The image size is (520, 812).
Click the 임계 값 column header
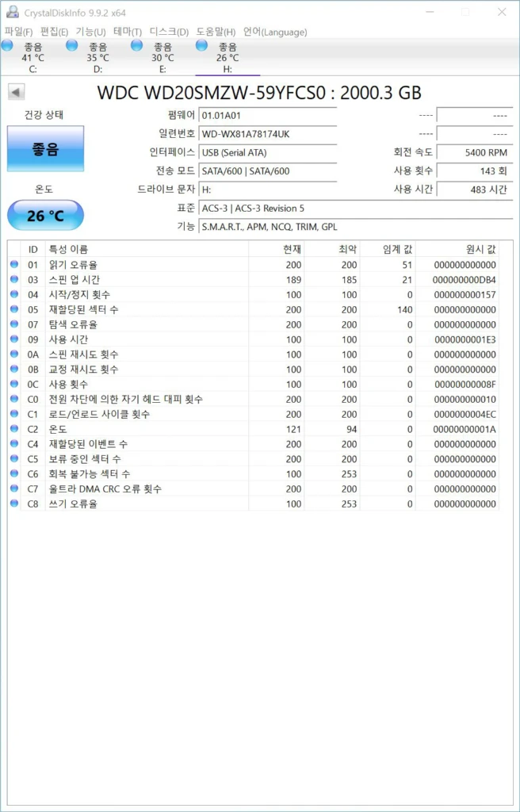pyautogui.click(x=388, y=249)
